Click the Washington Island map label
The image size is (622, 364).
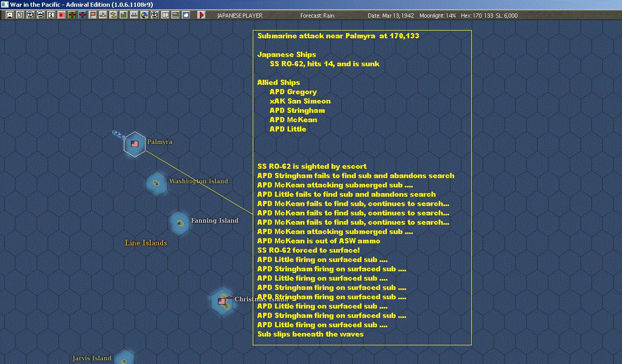tap(198, 181)
